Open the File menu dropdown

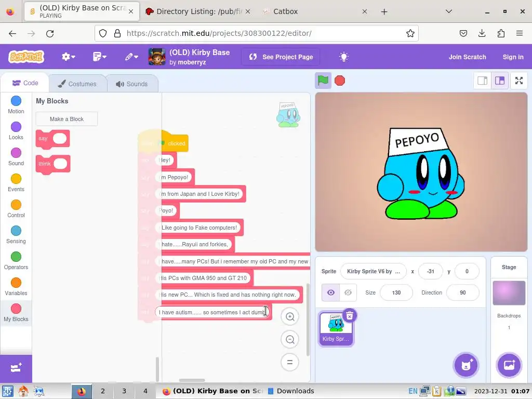[99, 57]
